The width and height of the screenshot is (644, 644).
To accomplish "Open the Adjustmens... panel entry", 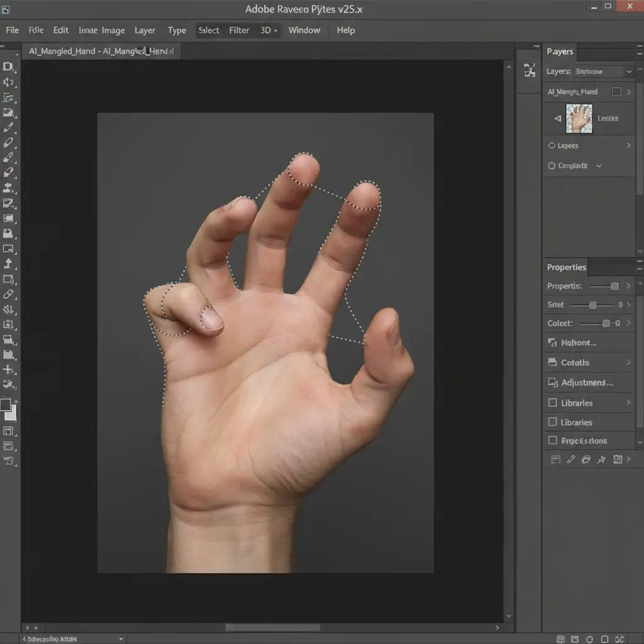I will click(x=587, y=382).
